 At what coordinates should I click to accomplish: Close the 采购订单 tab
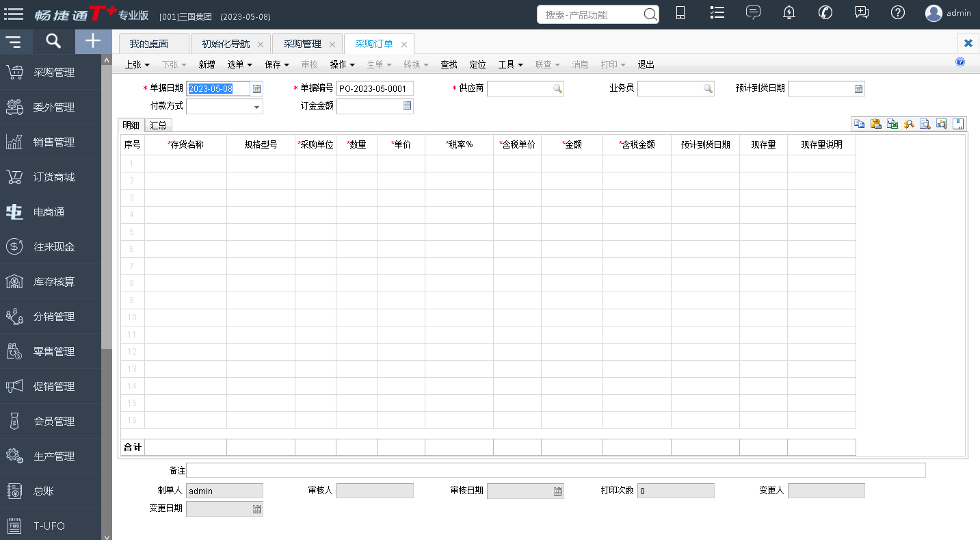404,44
